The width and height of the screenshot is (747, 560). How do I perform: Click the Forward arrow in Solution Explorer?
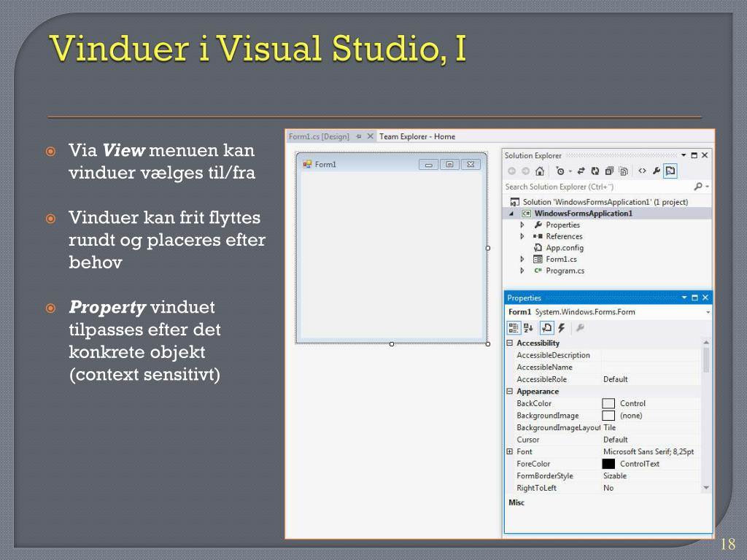tap(525, 171)
